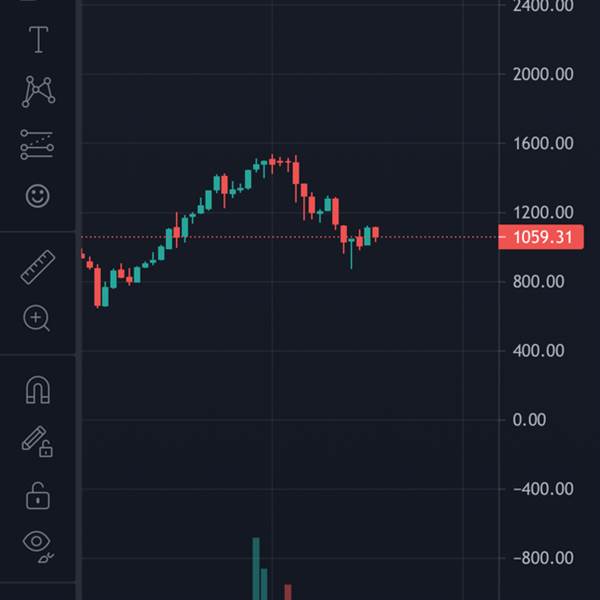Select the ruler Measure tool
600x600 pixels.
click(x=38, y=267)
